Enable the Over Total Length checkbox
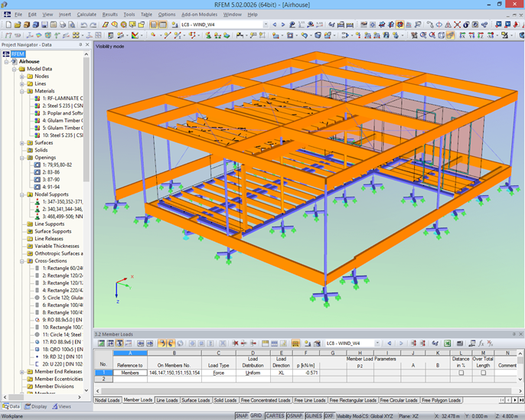The image size is (525, 420). click(x=483, y=373)
